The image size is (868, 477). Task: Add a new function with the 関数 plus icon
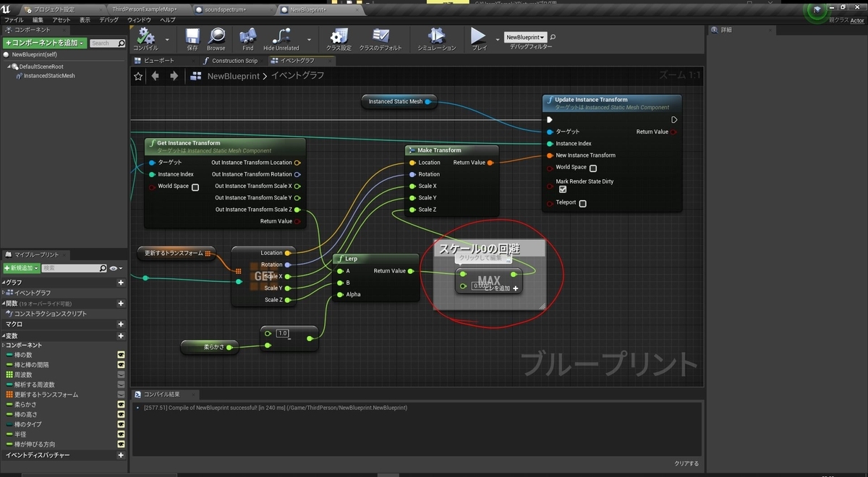[x=121, y=304]
